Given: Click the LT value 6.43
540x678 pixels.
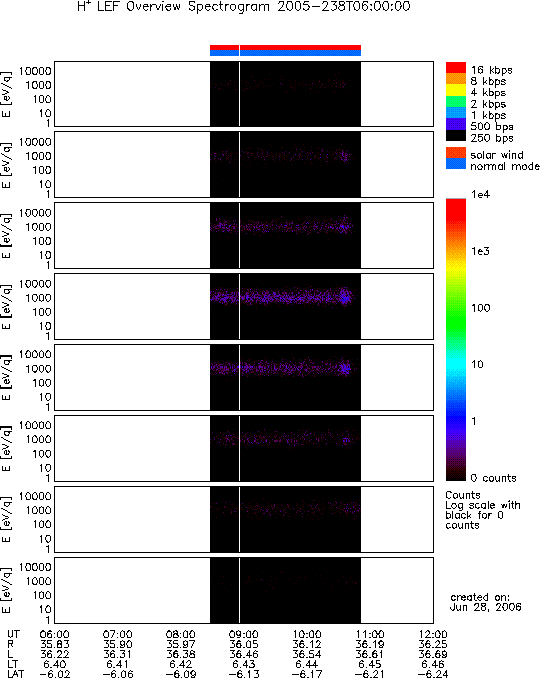Looking at the screenshot, I should (244, 664).
